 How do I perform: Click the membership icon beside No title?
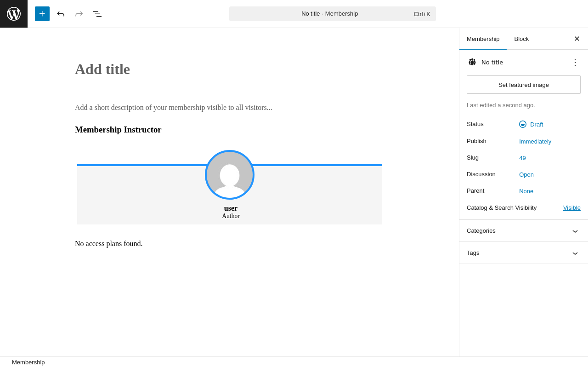point(472,62)
